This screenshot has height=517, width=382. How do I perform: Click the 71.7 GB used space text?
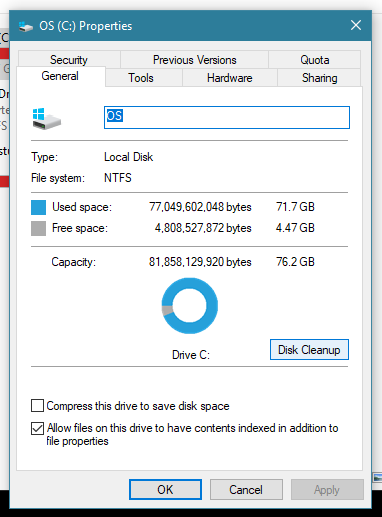point(295,207)
